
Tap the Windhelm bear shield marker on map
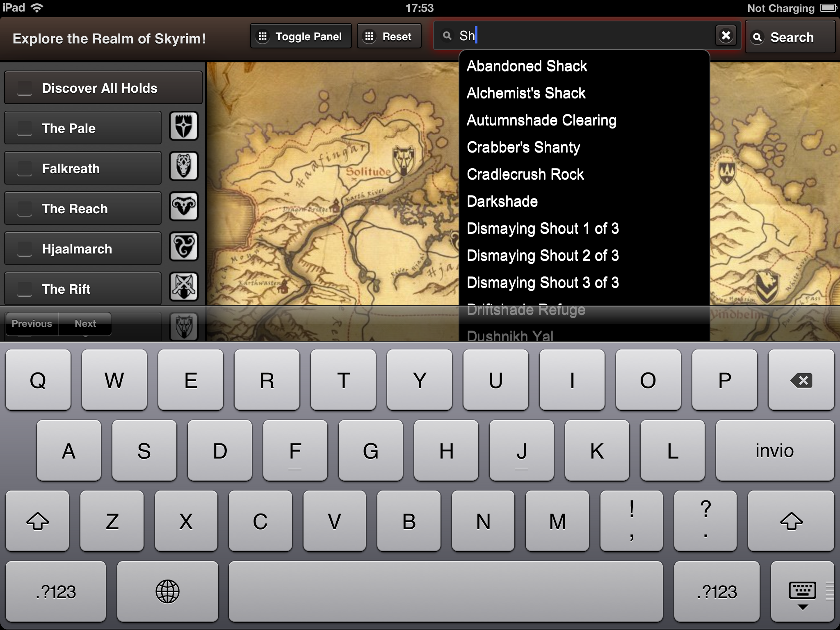click(768, 288)
